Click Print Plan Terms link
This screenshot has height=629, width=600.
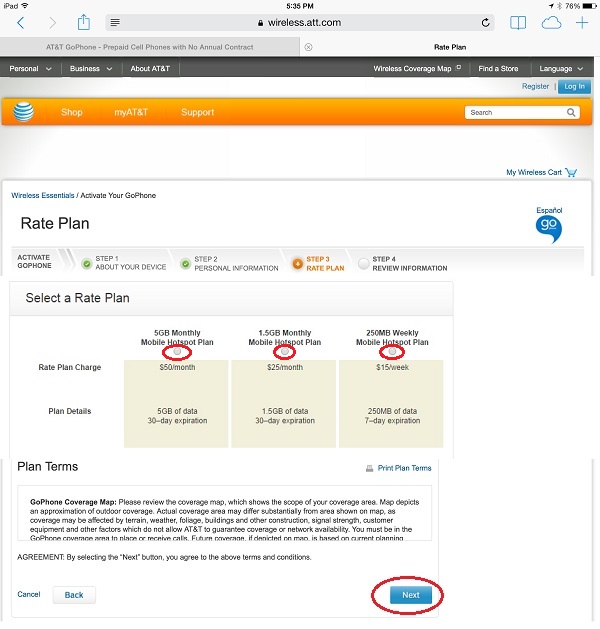(404, 468)
